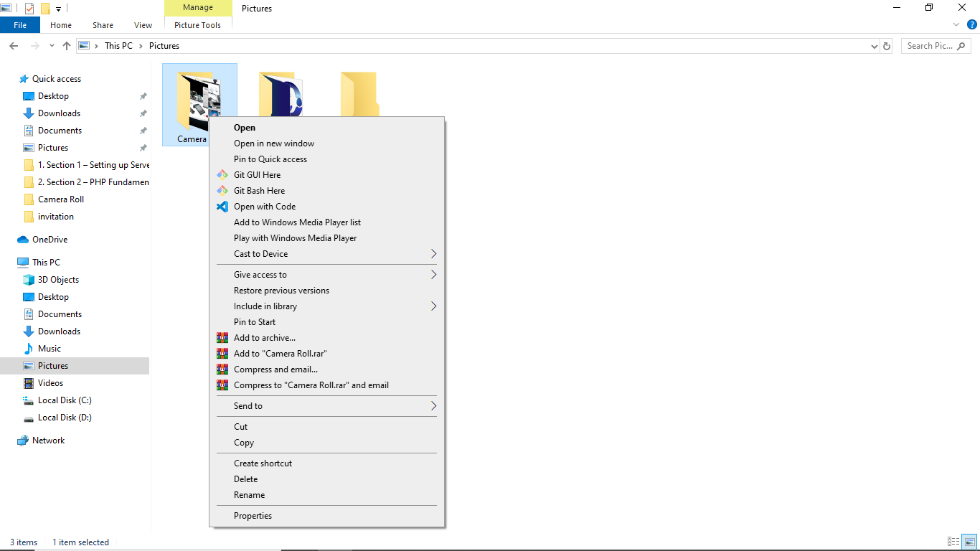Screen dimensions: 980x551
Task: Switch to details view icon in status bar
Action: click(953, 542)
